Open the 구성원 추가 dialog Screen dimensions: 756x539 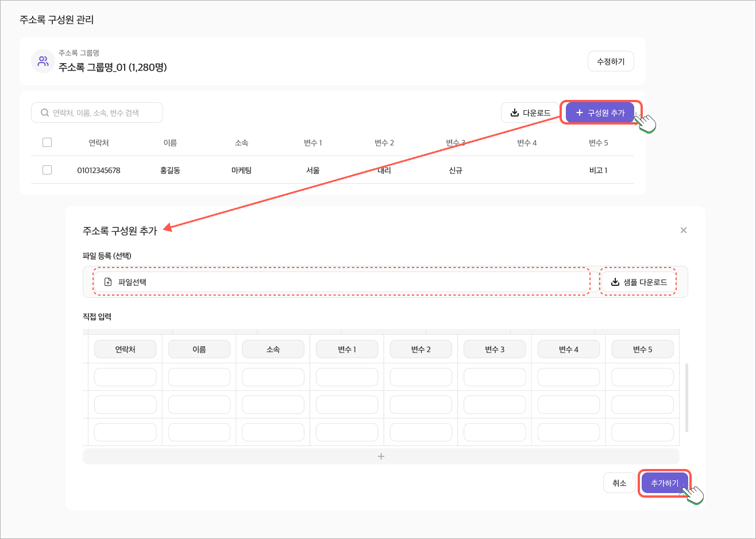[x=600, y=113]
